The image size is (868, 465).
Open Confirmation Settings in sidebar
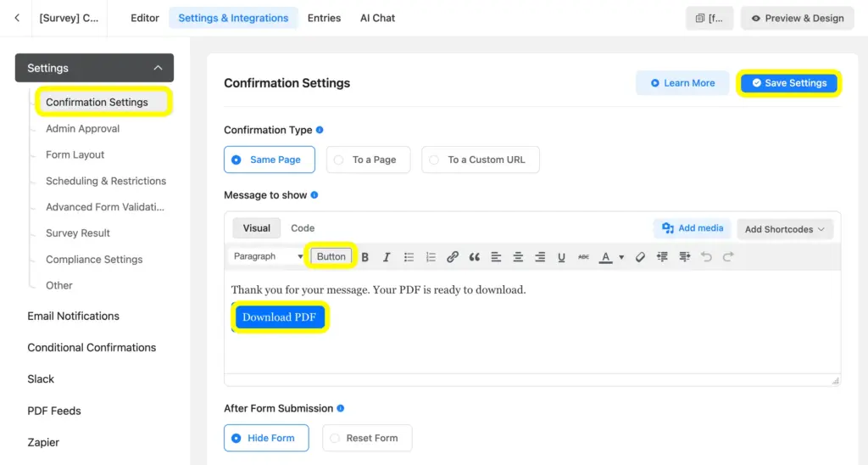(97, 102)
